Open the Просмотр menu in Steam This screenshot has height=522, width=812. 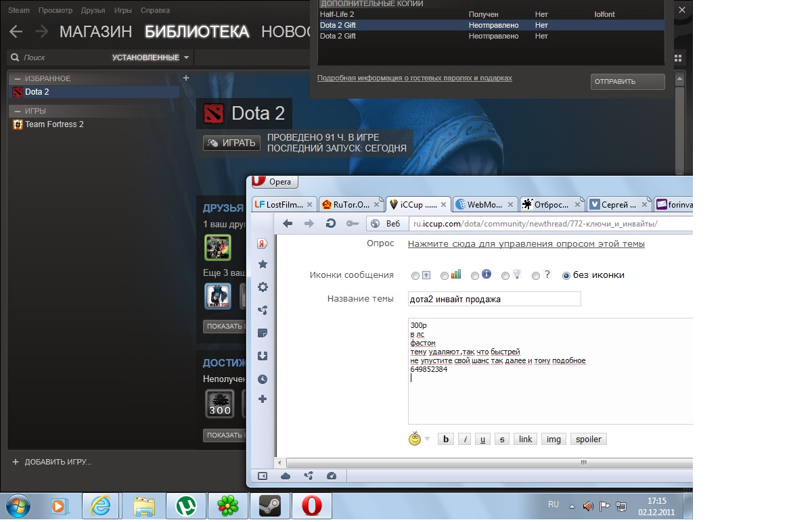[55, 11]
